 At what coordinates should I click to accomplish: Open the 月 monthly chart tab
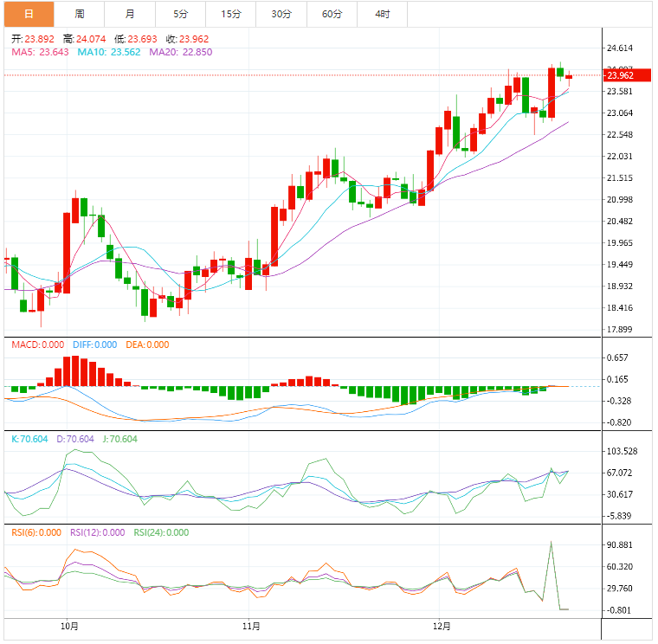click(x=130, y=14)
